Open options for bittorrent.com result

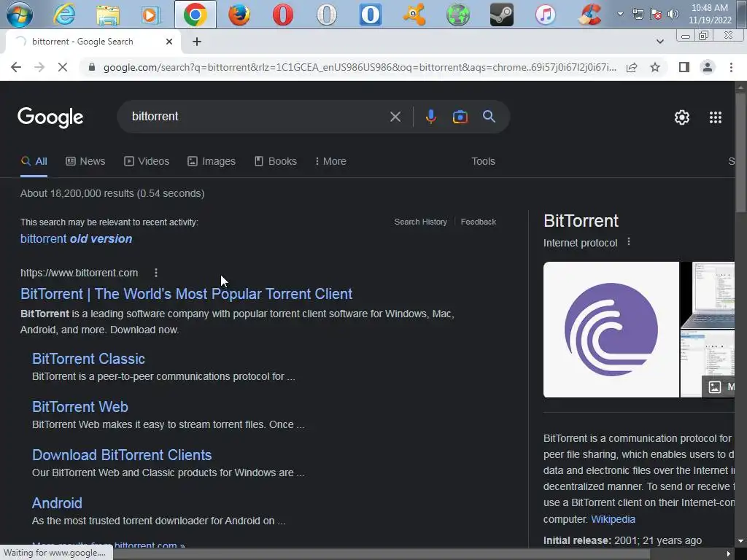[156, 273]
